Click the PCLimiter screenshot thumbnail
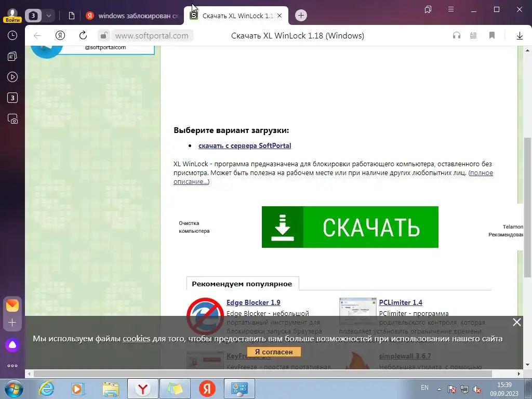The image size is (532, 399). tap(357, 311)
